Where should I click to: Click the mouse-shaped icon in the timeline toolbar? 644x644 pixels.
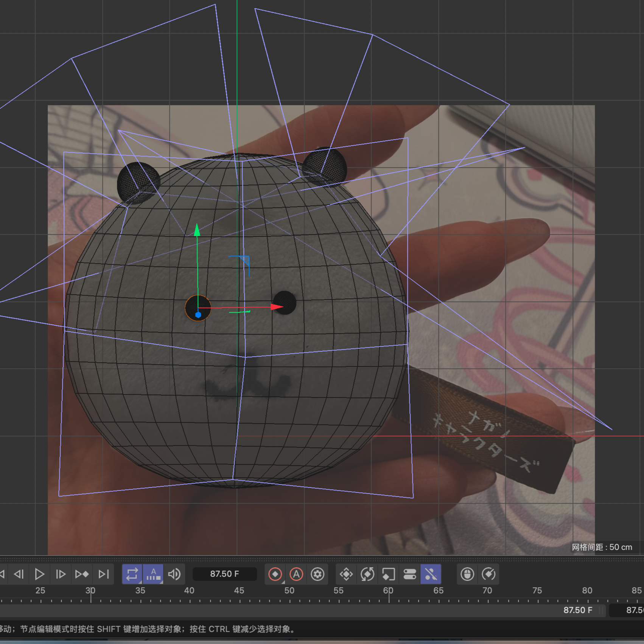pos(467,574)
